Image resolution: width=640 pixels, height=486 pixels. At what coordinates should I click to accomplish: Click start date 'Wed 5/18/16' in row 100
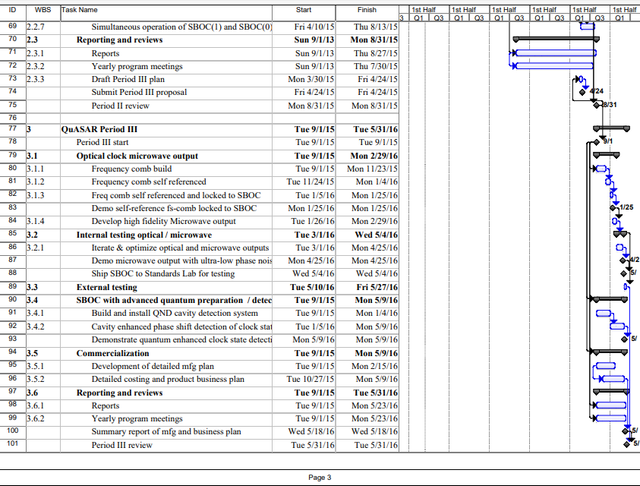point(311,432)
